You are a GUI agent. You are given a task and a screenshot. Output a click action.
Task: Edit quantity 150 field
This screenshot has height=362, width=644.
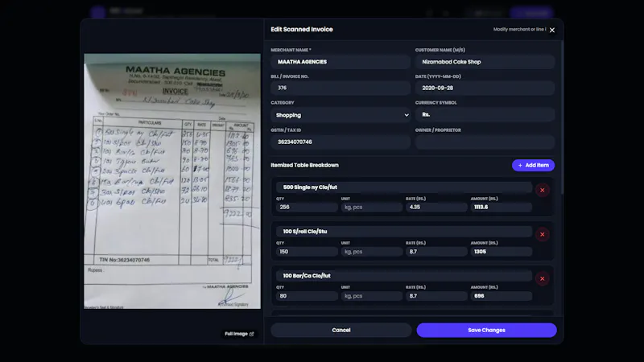tap(307, 252)
